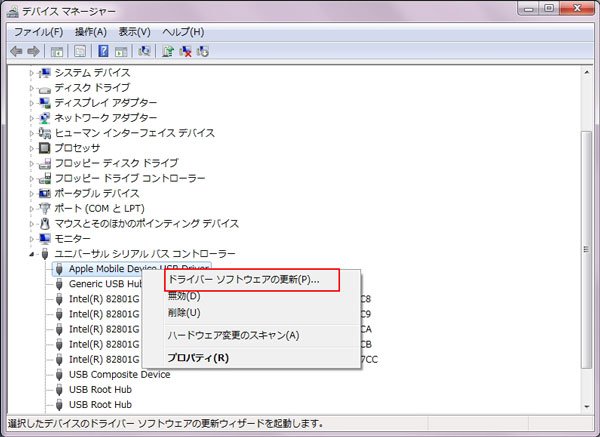Select the マウスとそのほかのポインティング デバイス label
600x437 pixels.
[147, 223]
